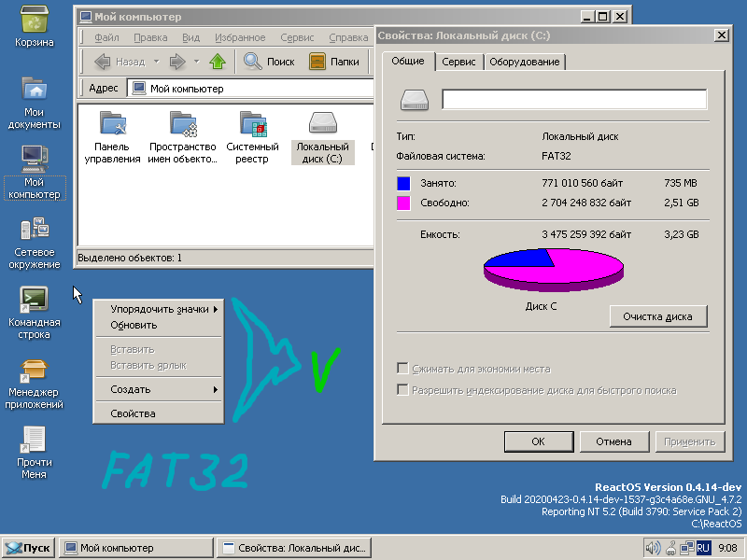747x560 pixels.
Task: Activate the Мой компьютер taskbar button
Action: [x=136, y=548]
